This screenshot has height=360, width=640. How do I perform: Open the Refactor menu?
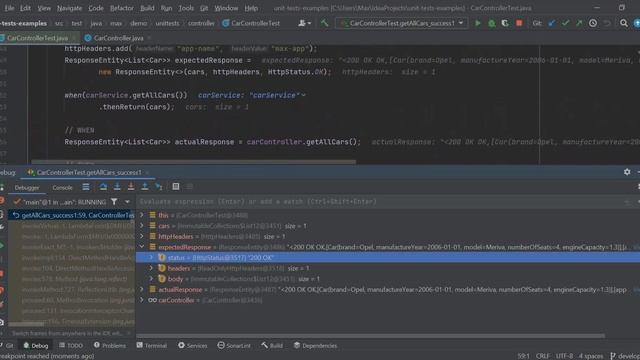point(122,8)
